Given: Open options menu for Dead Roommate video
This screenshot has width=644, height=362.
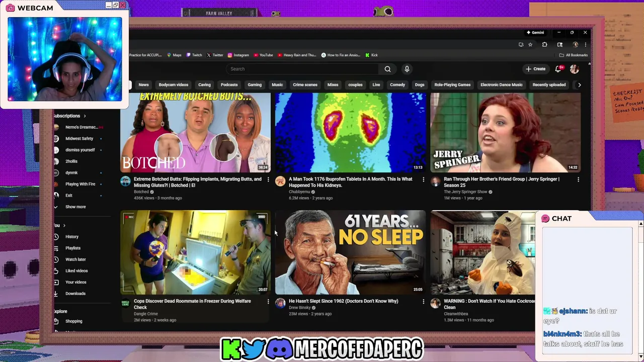Looking at the screenshot, I should coord(268,302).
